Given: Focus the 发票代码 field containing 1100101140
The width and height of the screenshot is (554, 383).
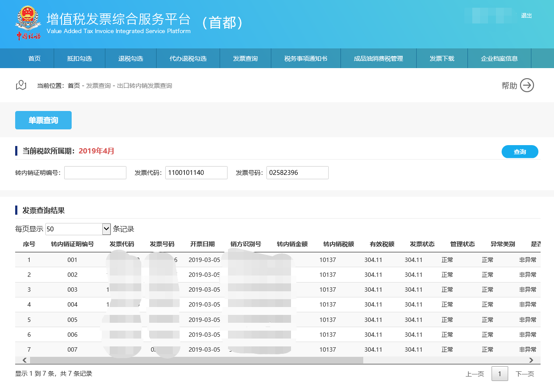Looking at the screenshot, I should point(196,173).
